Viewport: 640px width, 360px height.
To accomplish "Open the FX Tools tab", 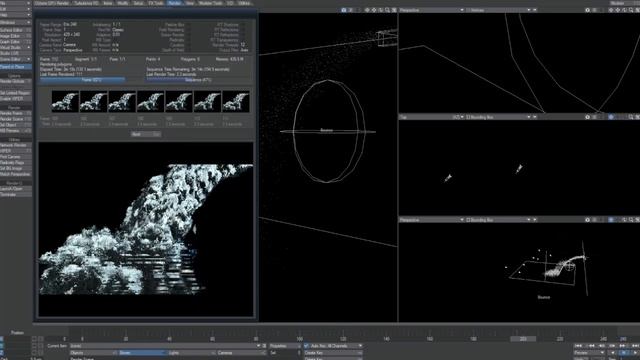I will [156, 3].
